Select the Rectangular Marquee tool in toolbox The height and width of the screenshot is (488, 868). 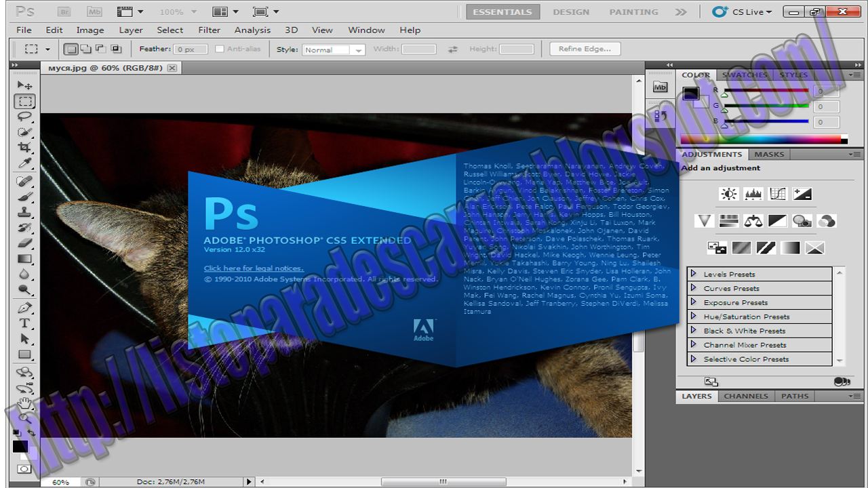(24, 102)
